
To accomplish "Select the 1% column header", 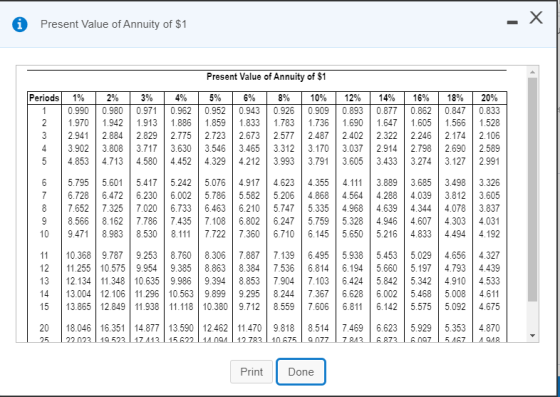I will pos(78,98).
